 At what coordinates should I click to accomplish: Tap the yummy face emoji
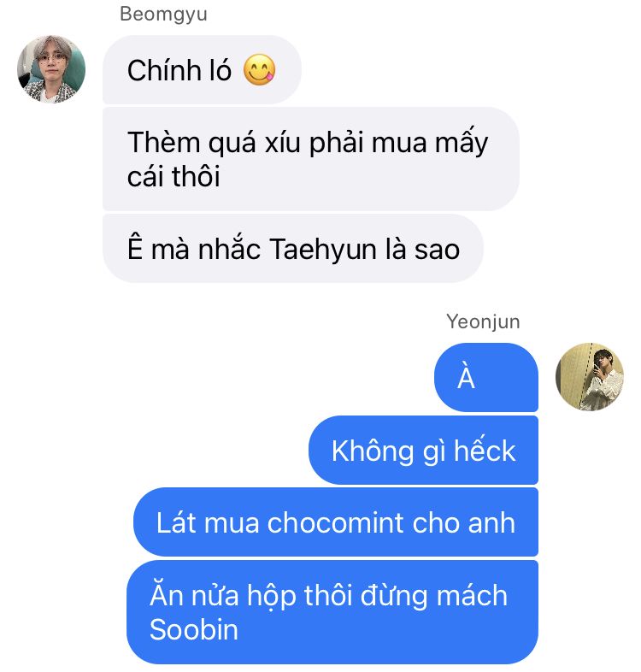259,70
